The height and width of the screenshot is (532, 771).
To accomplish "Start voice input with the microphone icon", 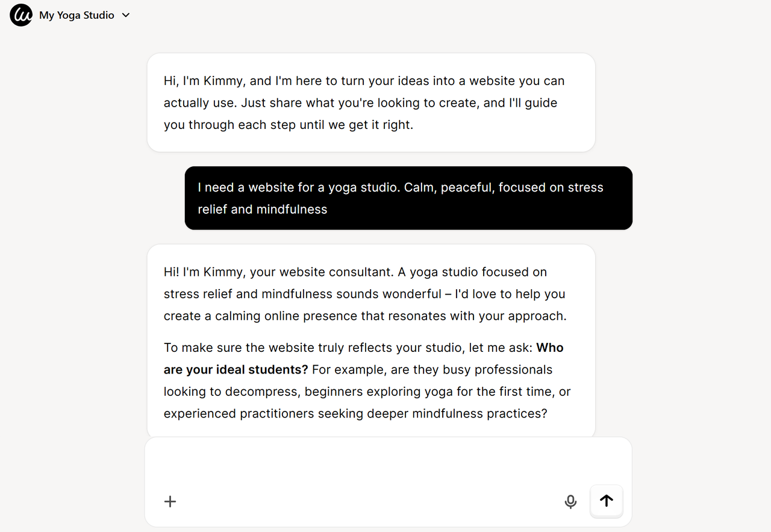I will pos(570,501).
